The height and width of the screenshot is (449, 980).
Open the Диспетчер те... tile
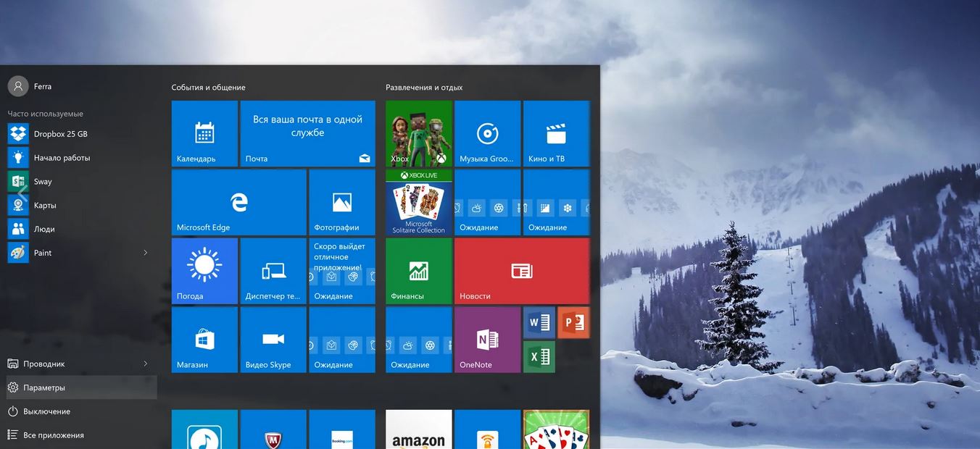[273, 271]
